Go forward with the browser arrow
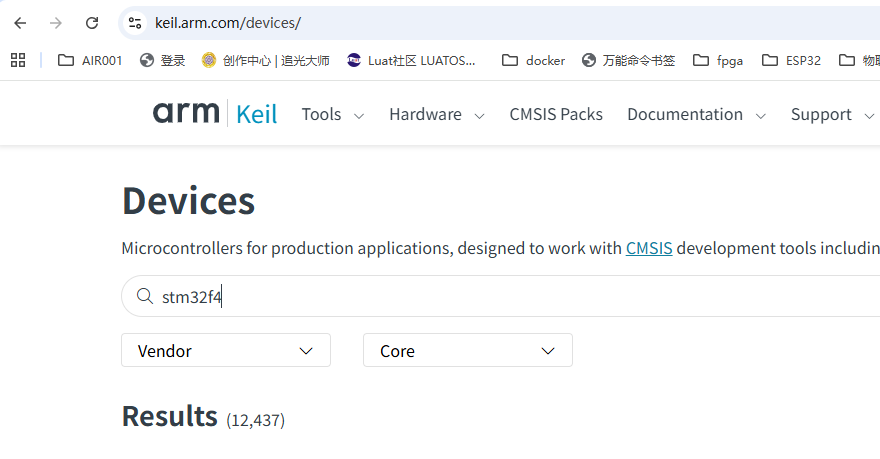Viewport: 880px width, 459px height. [x=56, y=23]
